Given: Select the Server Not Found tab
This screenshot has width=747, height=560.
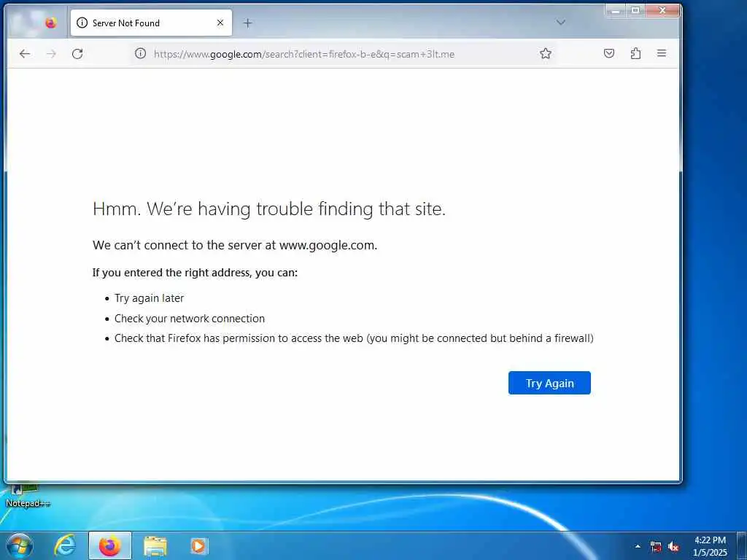Looking at the screenshot, I should pos(151,23).
